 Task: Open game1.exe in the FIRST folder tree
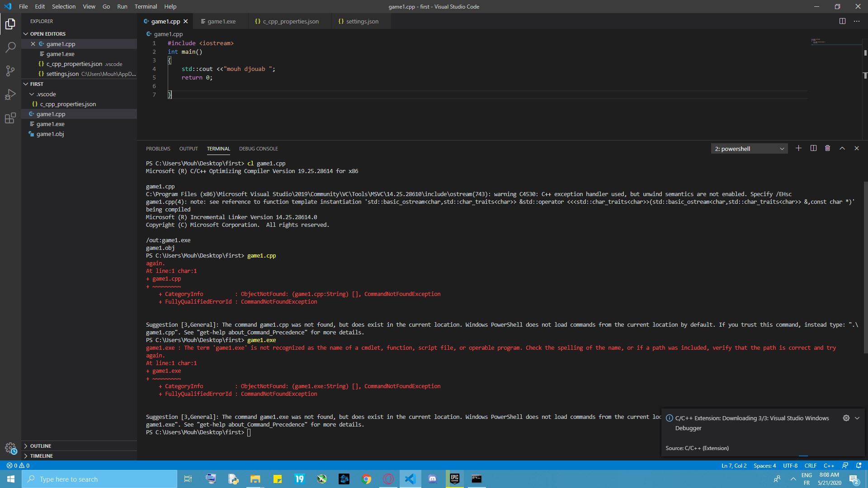(x=50, y=124)
